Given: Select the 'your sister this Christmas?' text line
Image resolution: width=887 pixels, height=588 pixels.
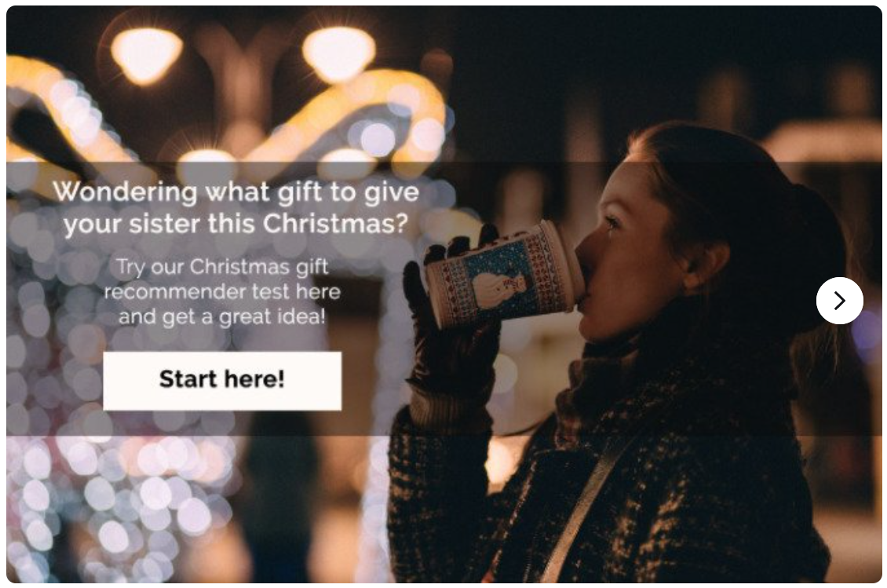Looking at the screenshot, I should coord(236,224).
